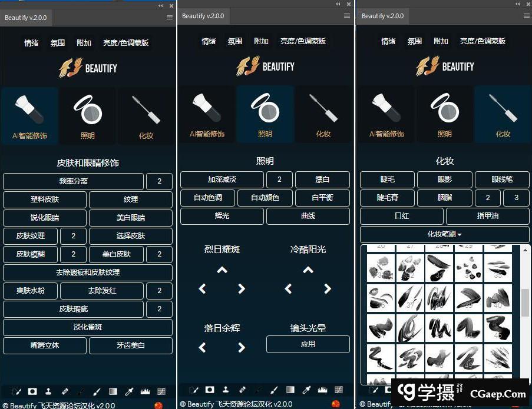Click the stamp icon in middle panel's bottom toolbar
The width and height of the screenshot is (532, 409).
pyautogui.click(x=226, y=390)
